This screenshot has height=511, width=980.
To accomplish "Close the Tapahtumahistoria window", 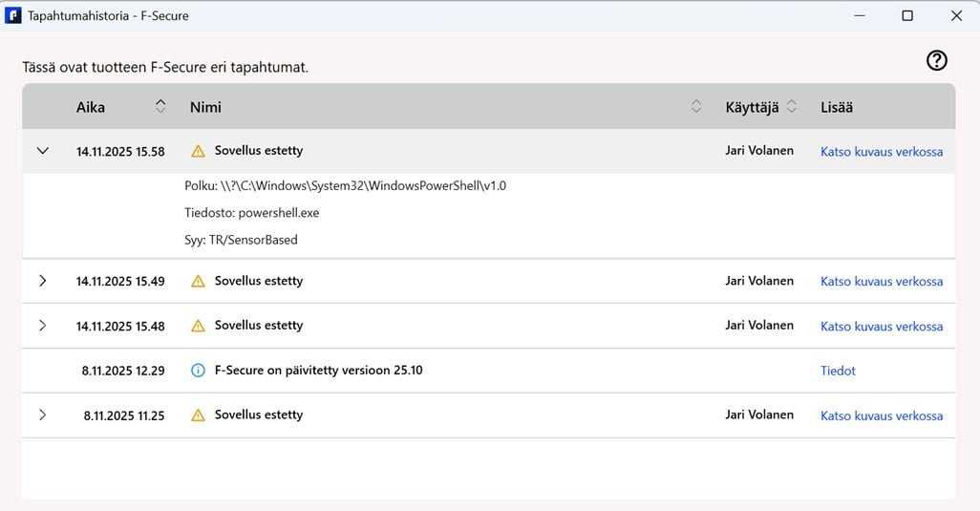I will (x=956, y=15).
